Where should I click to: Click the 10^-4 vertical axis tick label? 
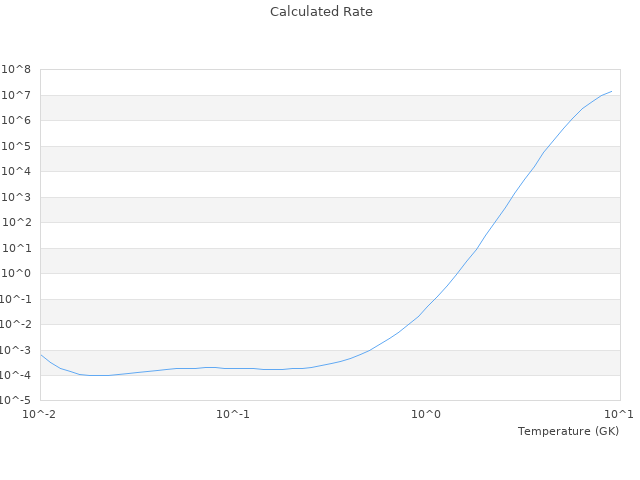15,376
